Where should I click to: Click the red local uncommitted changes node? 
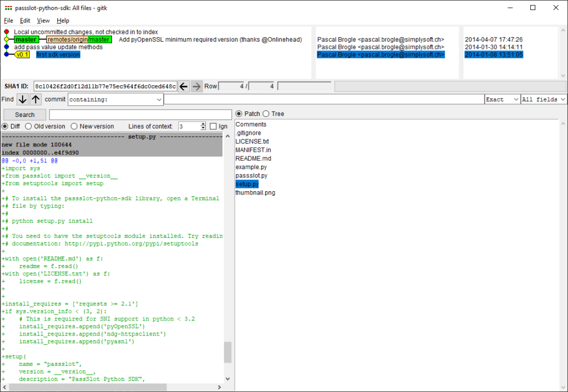[x=7, y=32]
